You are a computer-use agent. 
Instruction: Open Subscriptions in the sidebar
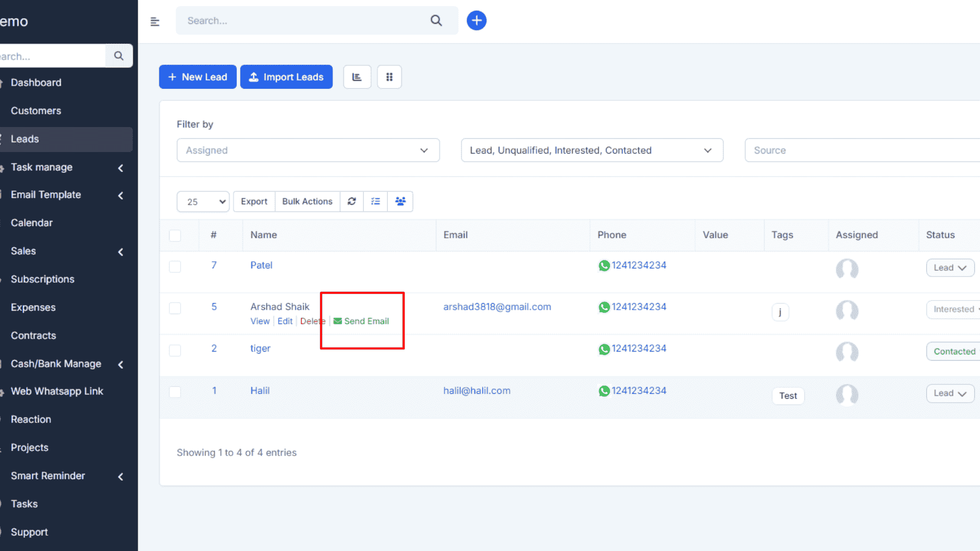[x=42, y=279]
